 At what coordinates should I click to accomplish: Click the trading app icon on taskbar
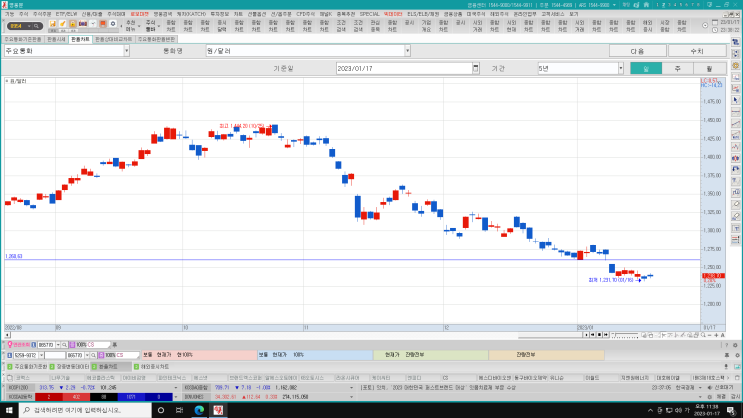[x=218, y=410]
